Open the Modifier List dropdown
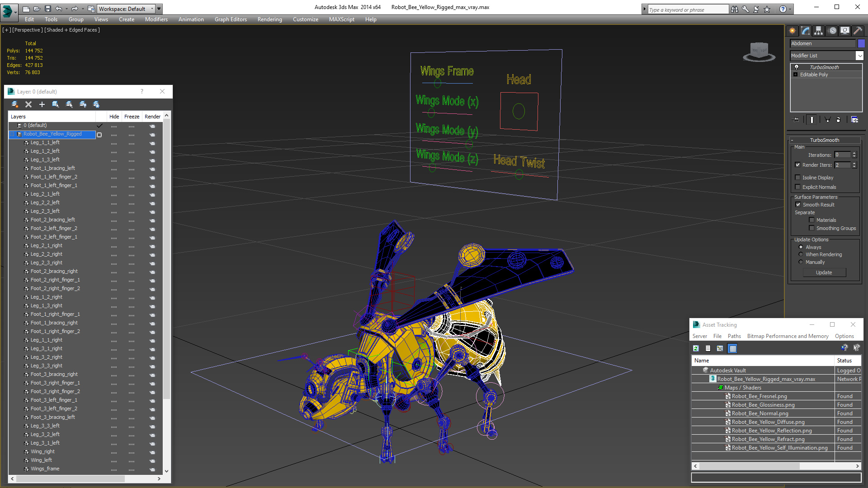 click(x=859, y=56)
